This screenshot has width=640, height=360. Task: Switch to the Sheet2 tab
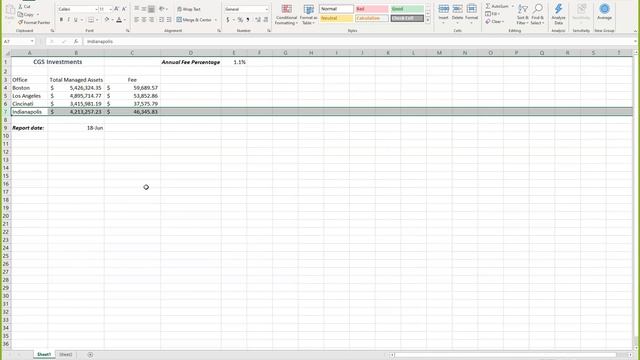[x=65, y=355]
